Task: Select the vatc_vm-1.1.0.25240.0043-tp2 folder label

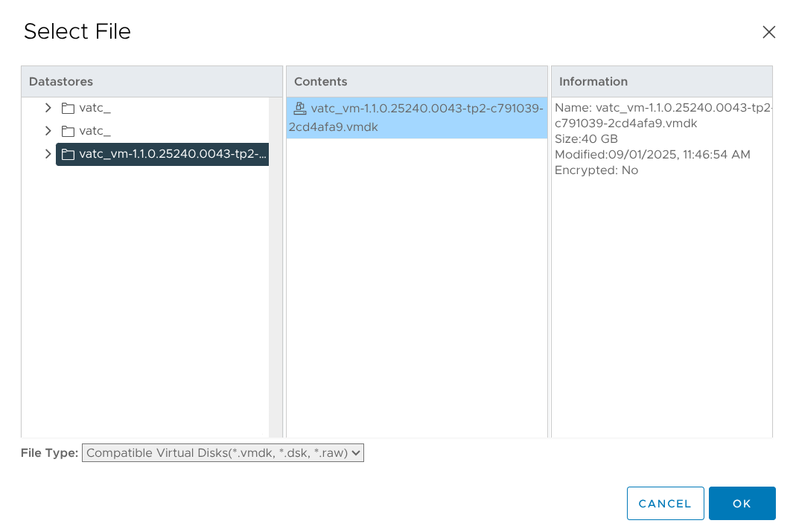Action: pos(173,155)
